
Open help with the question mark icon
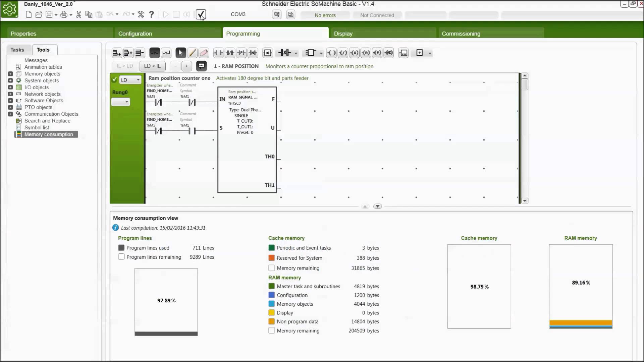tap(152, 14)
